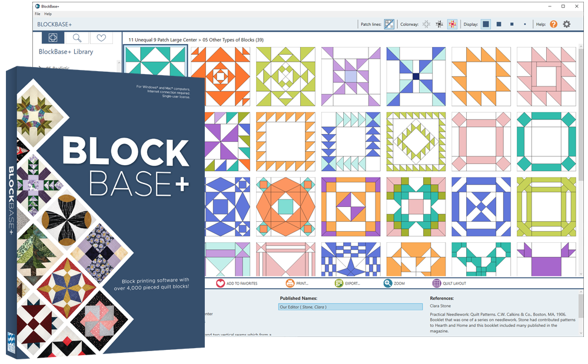Click the library tree scroll-up arrow
The image size is (588, 364).
coord(119,62)
